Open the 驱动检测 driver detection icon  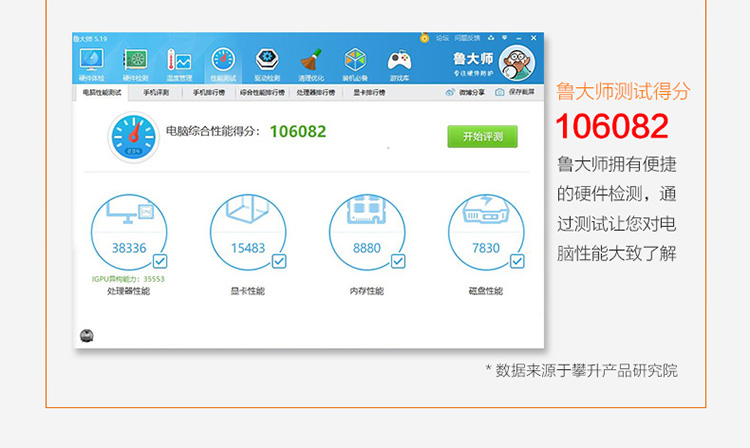pos(267,60)
